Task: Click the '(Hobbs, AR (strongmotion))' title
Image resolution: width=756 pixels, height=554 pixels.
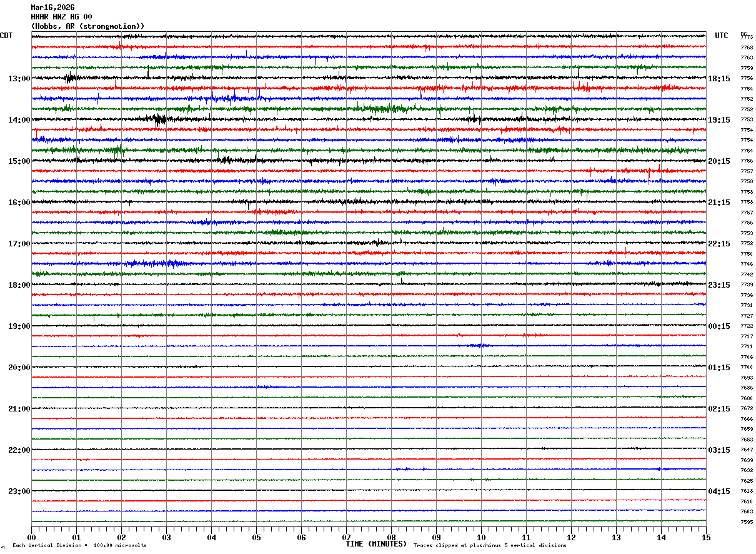Action: click(x=87, y=26)
